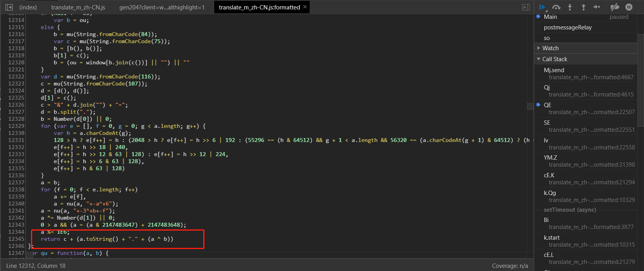The width and height of the screenshot is (644, 271).
Task: Hide the debugger sidebar icon
Action: 526,7
